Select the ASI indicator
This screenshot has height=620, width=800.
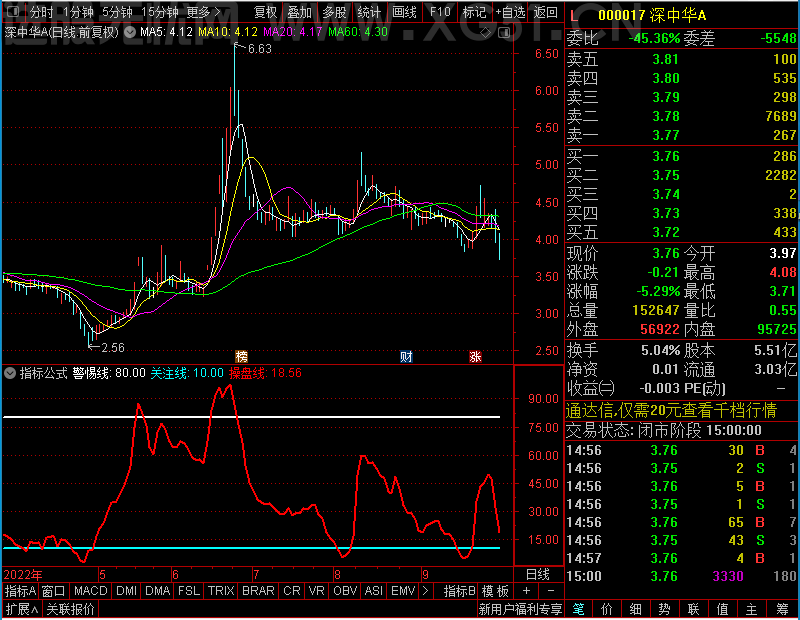tap(373, 591)
